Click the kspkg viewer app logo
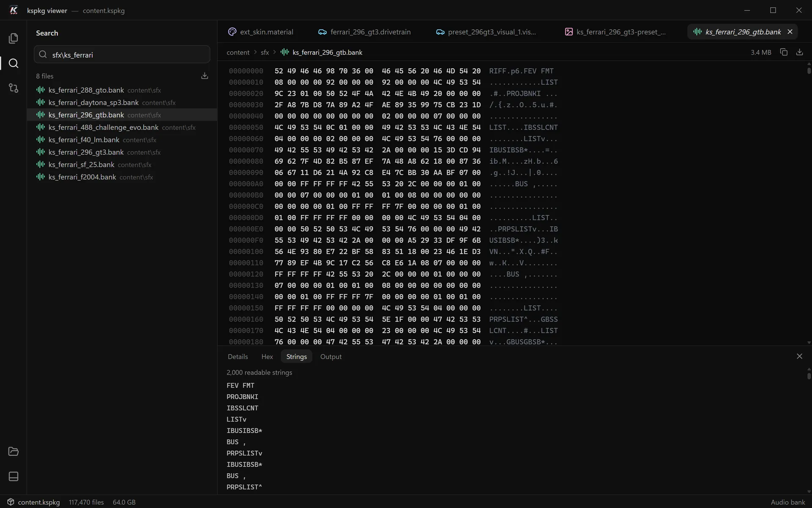The width and height of the screenshot is (812, 508). (x=14, y=10)
